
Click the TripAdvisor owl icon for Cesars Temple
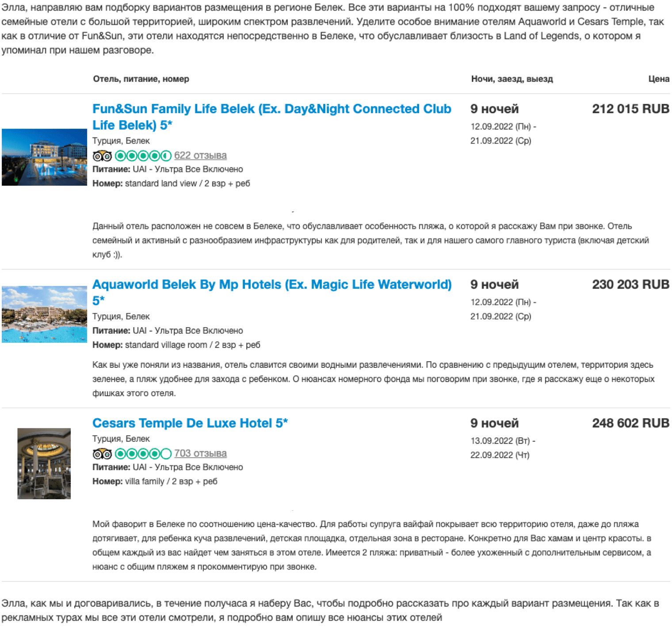102,454
